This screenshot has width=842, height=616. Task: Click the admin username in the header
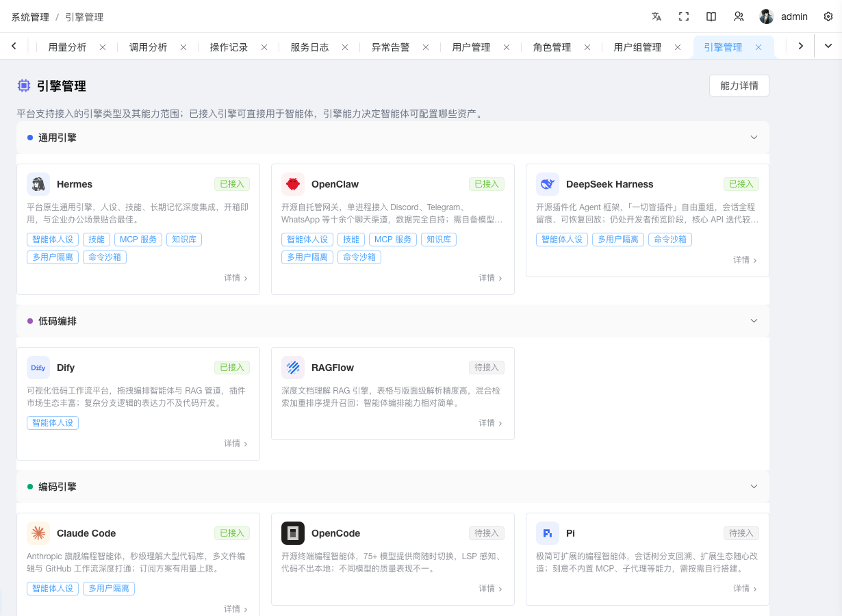pyautogui.click(x=794, y=16)
